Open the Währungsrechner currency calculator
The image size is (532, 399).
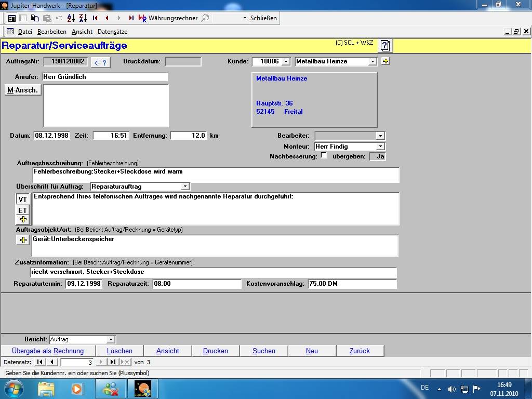[x=168, y=18]
